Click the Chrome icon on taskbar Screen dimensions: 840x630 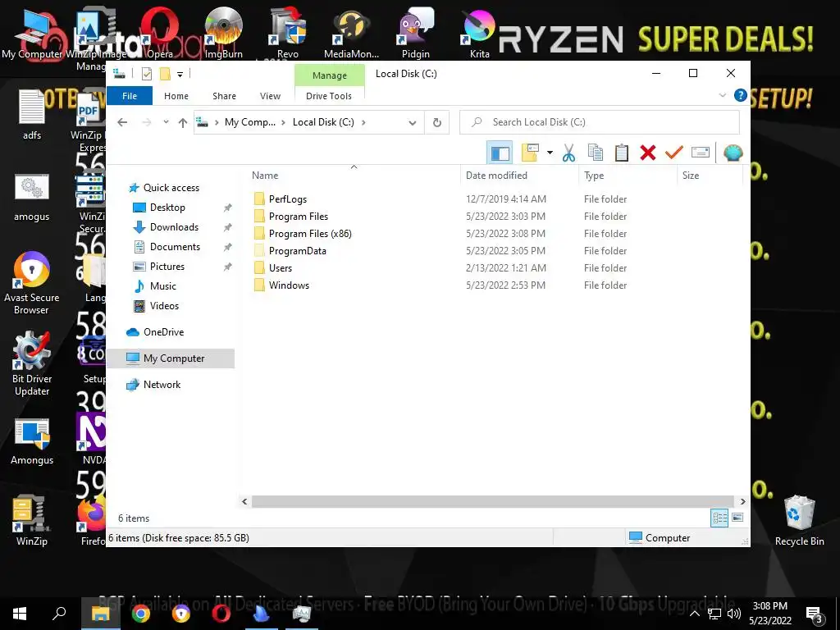141,614
